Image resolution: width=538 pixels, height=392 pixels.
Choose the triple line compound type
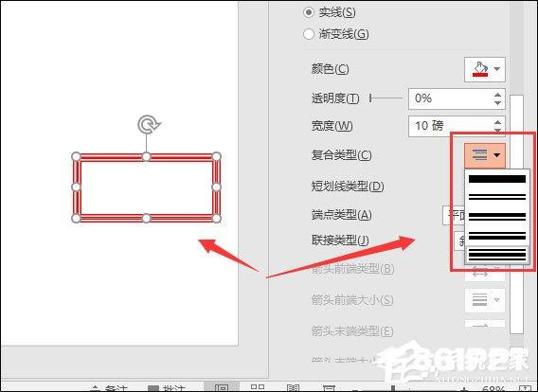(497, 255)
